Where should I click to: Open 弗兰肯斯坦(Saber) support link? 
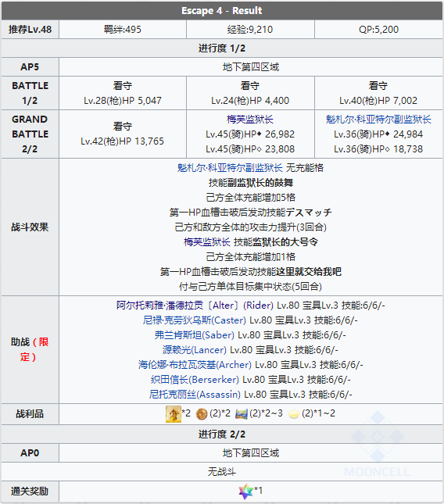point(194,335)
